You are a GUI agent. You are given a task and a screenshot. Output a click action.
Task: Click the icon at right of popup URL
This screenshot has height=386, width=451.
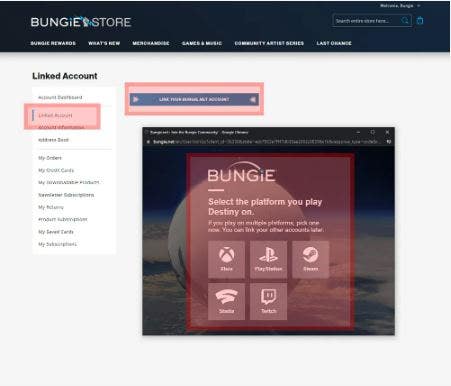coord(389,142)
